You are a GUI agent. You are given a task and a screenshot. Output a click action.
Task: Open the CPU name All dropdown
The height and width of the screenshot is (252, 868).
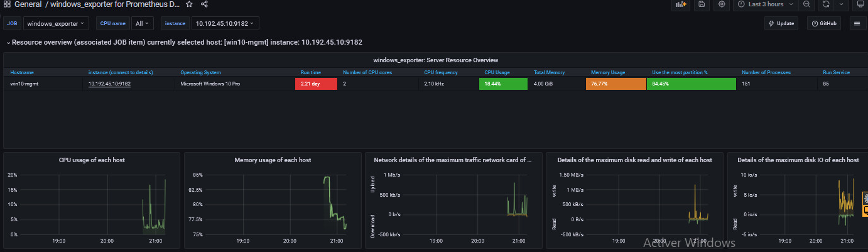point(142,24)
